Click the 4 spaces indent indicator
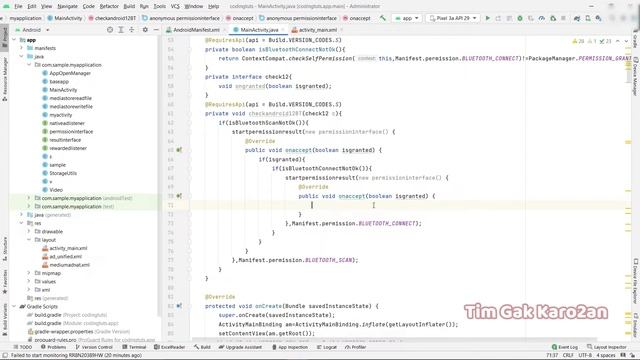The width and height of the screenshot is (640, 360). click(x=606, y=356)
